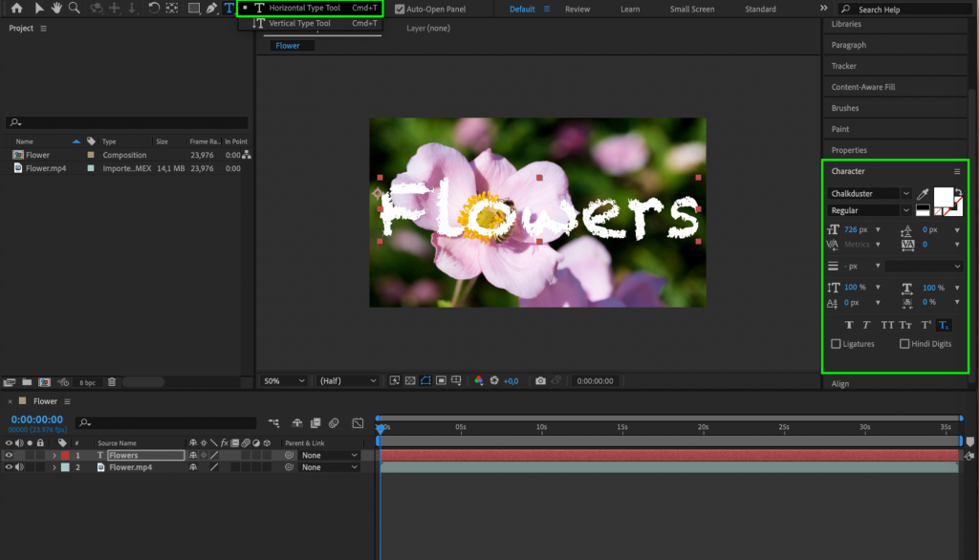Open the Graph Editor in the timeline
Image resolution: width=979 pixels, height=560 pixels.
(358, 422)
